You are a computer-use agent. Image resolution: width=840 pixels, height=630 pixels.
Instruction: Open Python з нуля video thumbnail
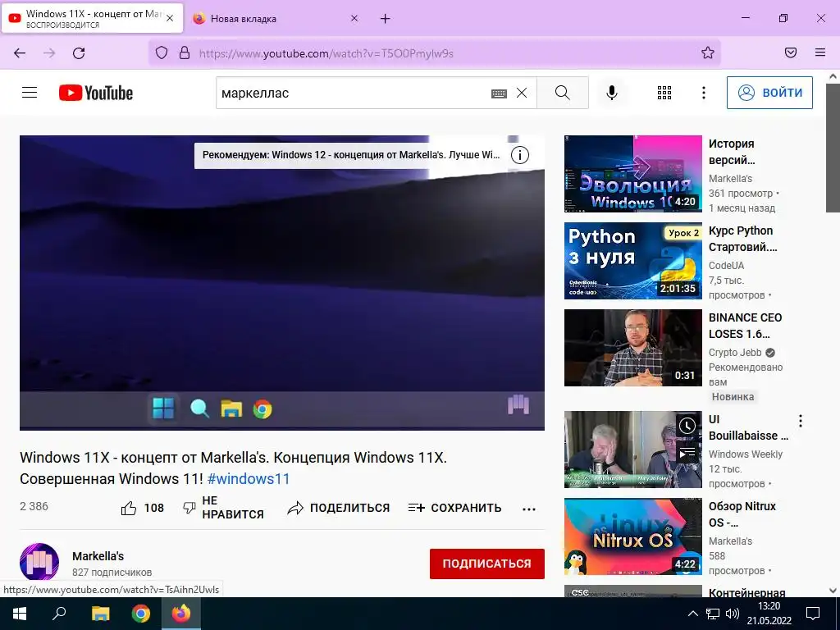[632, 260]
